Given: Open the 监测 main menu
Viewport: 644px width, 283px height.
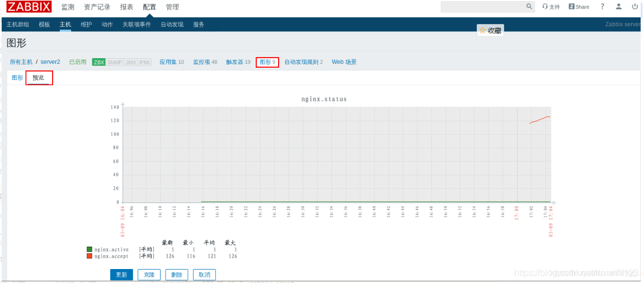Looking at the screenshot, I should click(x=68, y=7).
